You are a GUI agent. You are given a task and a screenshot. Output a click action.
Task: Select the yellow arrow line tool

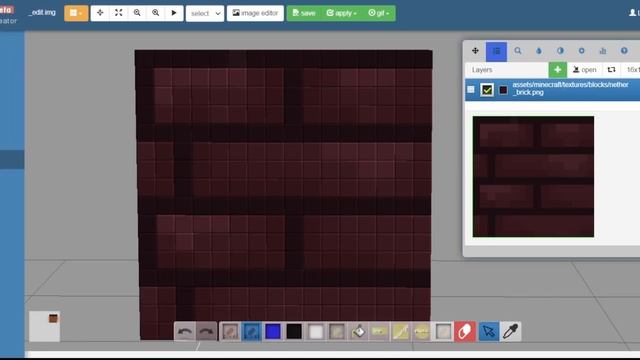click(x=422, y=331)
